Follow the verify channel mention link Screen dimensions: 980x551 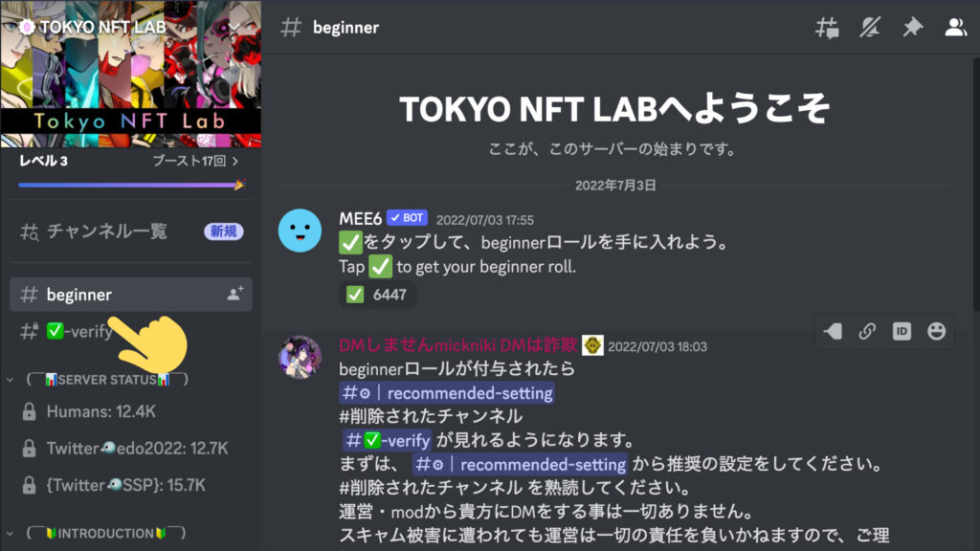[387, 440]
